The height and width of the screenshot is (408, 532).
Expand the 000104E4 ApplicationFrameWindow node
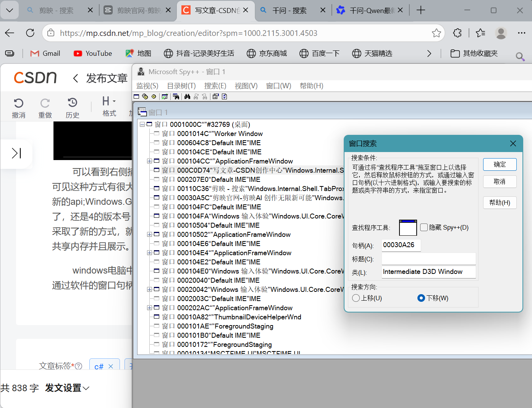(x=149, y=253)
